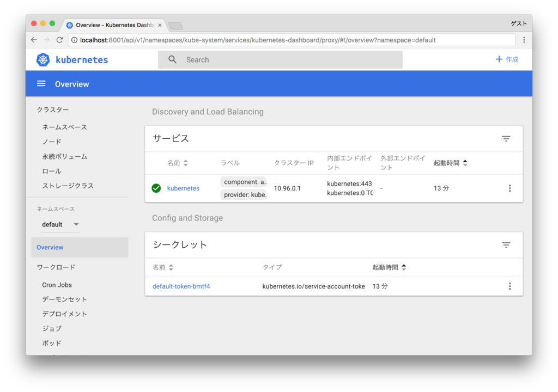The image size is (558, 392).
Task: Go back with browser back arrow
Action: [x=34, y=40]
